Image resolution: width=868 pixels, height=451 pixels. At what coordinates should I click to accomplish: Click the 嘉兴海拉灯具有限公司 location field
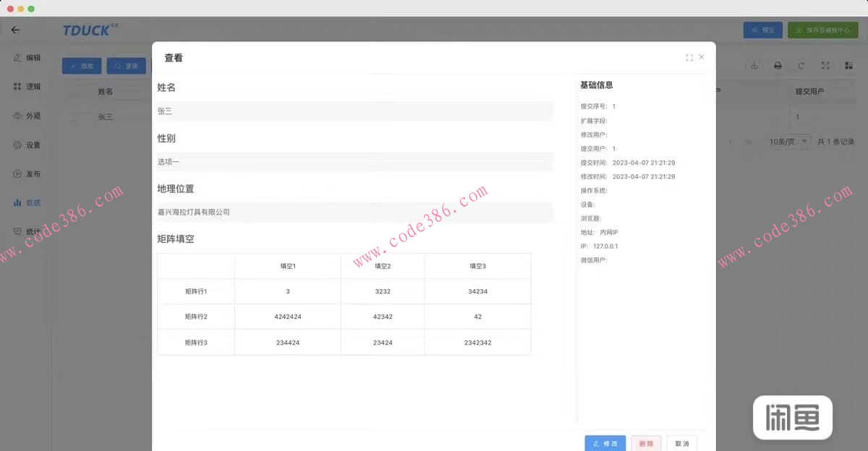pyautogui.click(x=354, y=212)
